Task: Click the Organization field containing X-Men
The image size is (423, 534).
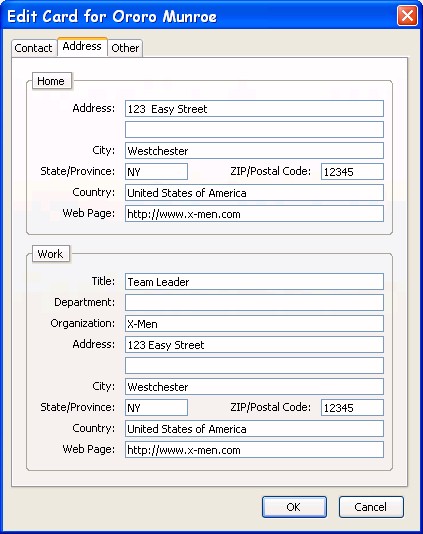Action: pos(254,324)
